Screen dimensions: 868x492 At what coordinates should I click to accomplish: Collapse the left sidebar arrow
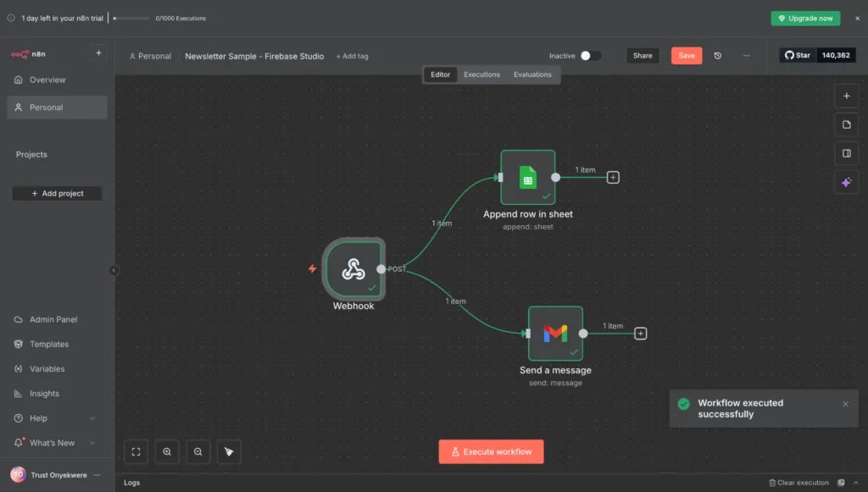pyautogui.click(x=114, y=270)
